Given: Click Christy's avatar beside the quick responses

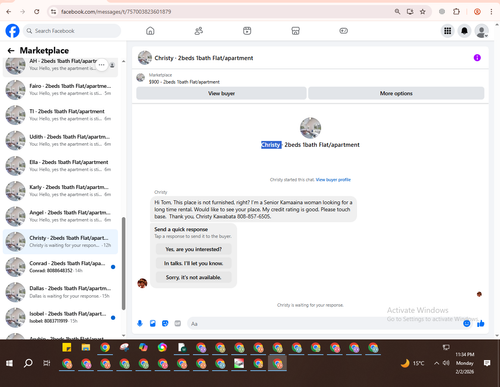Looking at the screenshot, I should [142, 283].
